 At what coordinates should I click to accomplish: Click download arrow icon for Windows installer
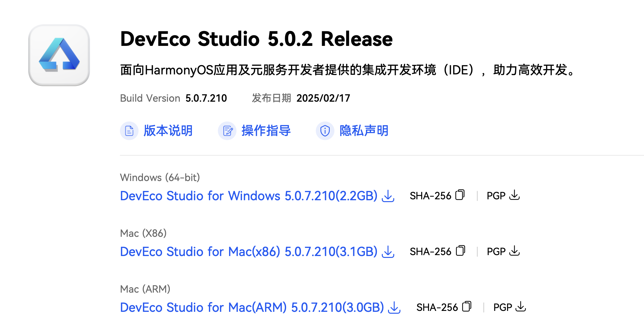(388, 196)
